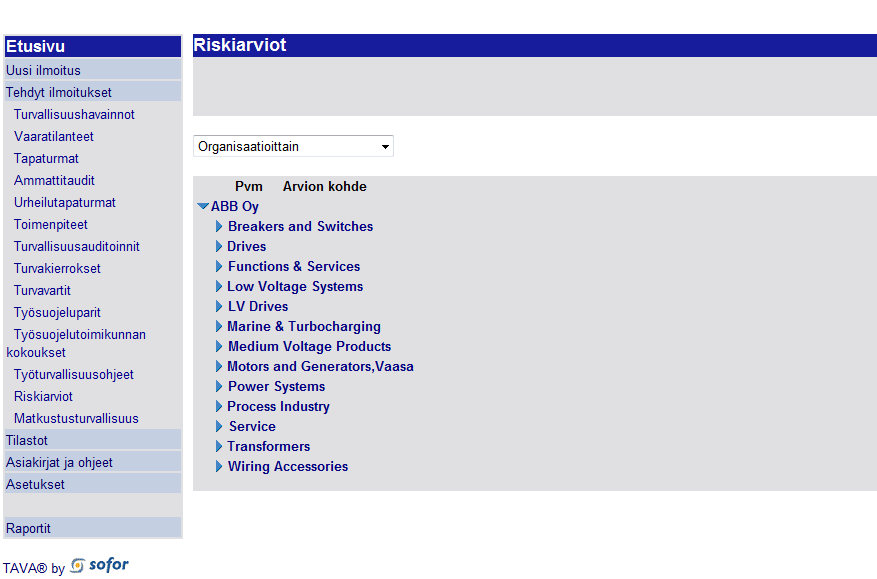Select Functions & Services tree item

click(x=294, y=267)
